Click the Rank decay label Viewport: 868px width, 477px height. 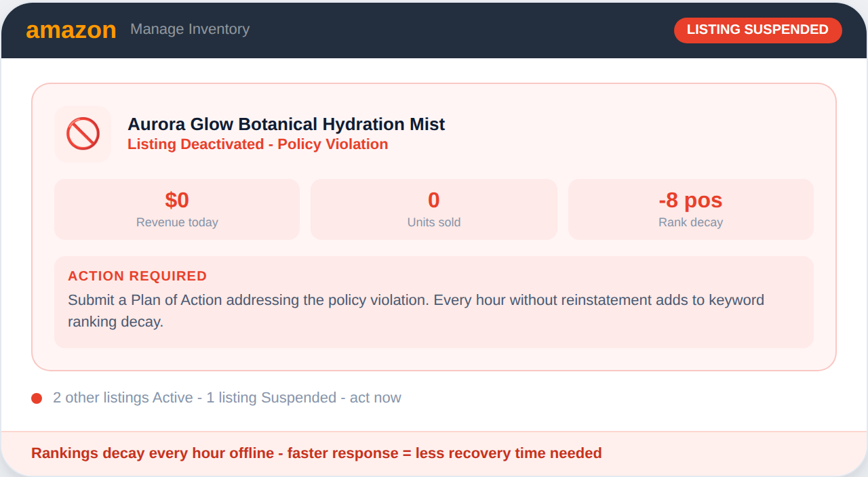point(690,222)
